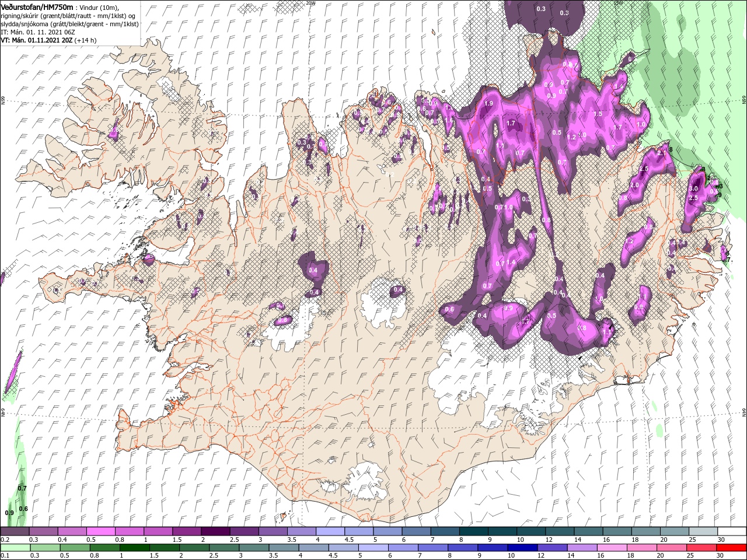Viewport: 747px width, 560px height.
Task: Click the lavender 4 swatch in upper legend row
Action: tap(329, 531)
